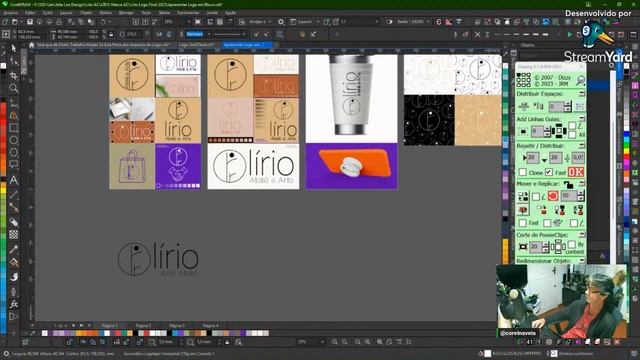Toggle the All checkbox in Add Linhas Guias
This screenshot has width=640, height=360.
[572, 134]
